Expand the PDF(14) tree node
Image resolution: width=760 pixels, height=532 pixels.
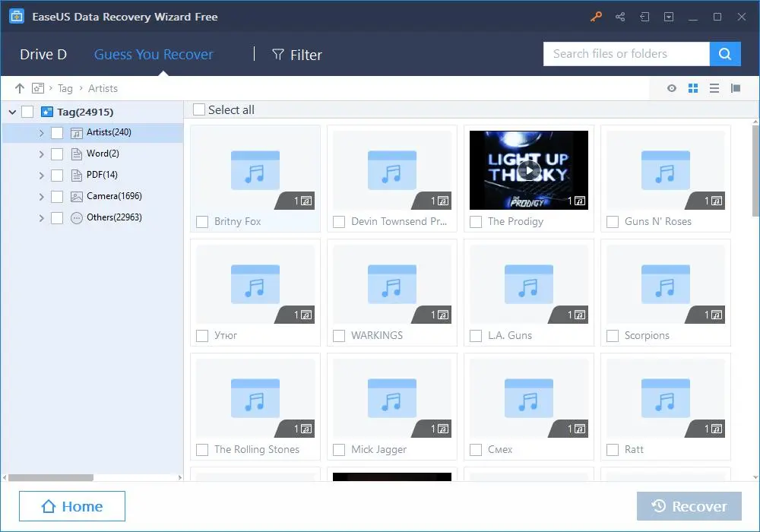[41, 176]
